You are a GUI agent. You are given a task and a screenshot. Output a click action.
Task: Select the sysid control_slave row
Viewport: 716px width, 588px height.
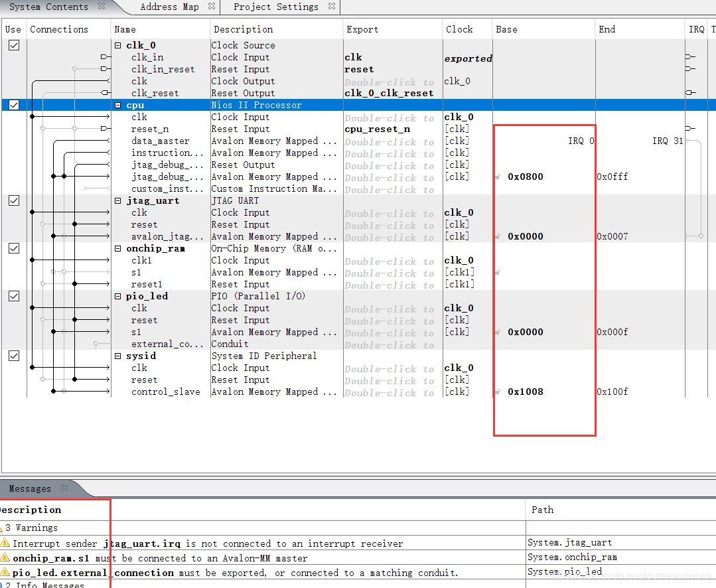tap(166, 392)
